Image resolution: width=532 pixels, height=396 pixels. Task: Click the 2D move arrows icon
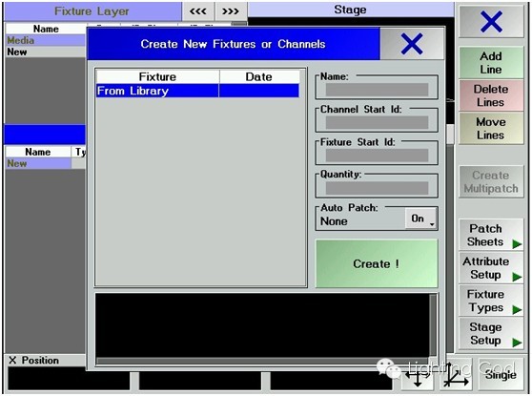[418, 376]
